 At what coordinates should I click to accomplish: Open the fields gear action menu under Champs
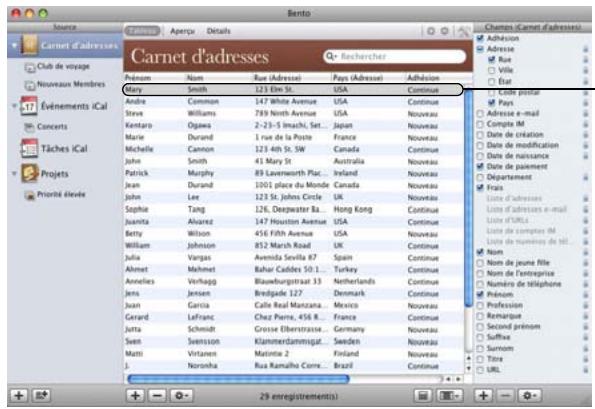529,395
